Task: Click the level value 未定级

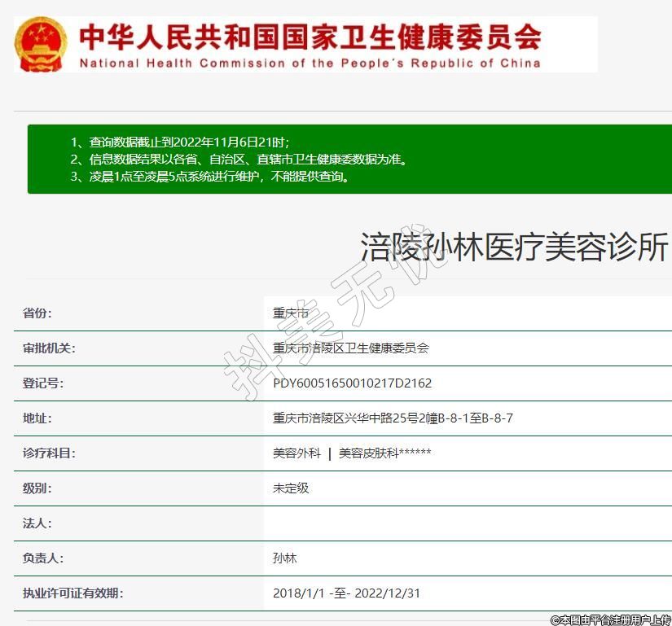Action: pyautogui.click(x=291, y=488)
